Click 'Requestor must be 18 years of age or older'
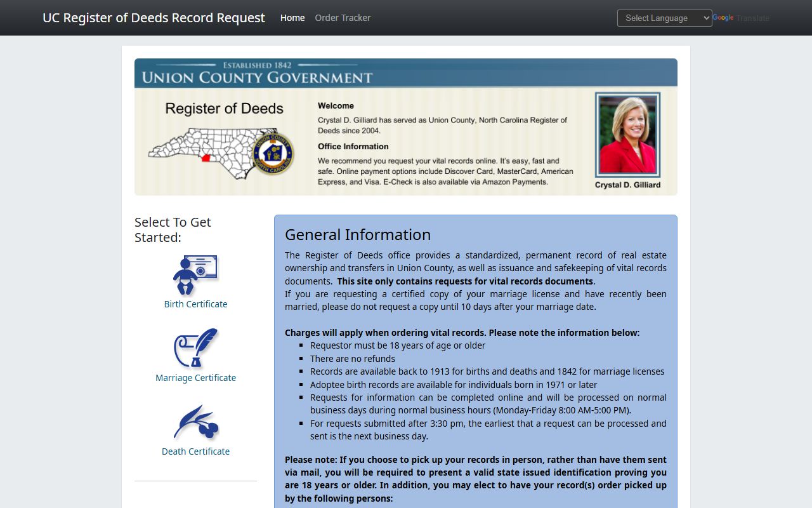812x508 pixels. 398,345
